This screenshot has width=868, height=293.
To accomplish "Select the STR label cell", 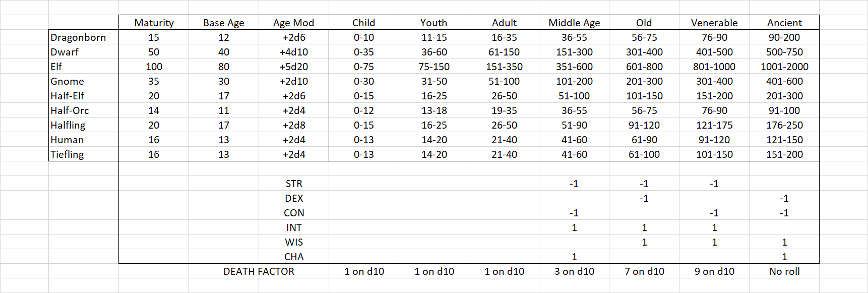I will 294,184.
